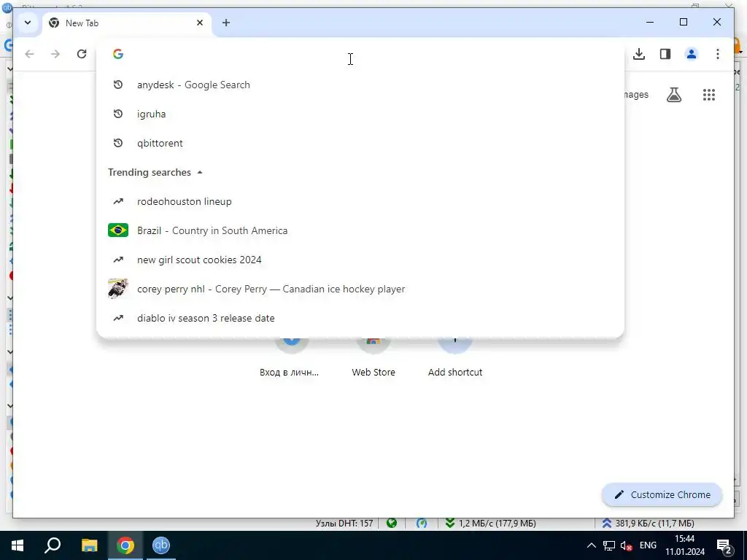This screenshot has height=560, width=747.
Task: Click qBittorrent upload speed status
Action: 648,524
